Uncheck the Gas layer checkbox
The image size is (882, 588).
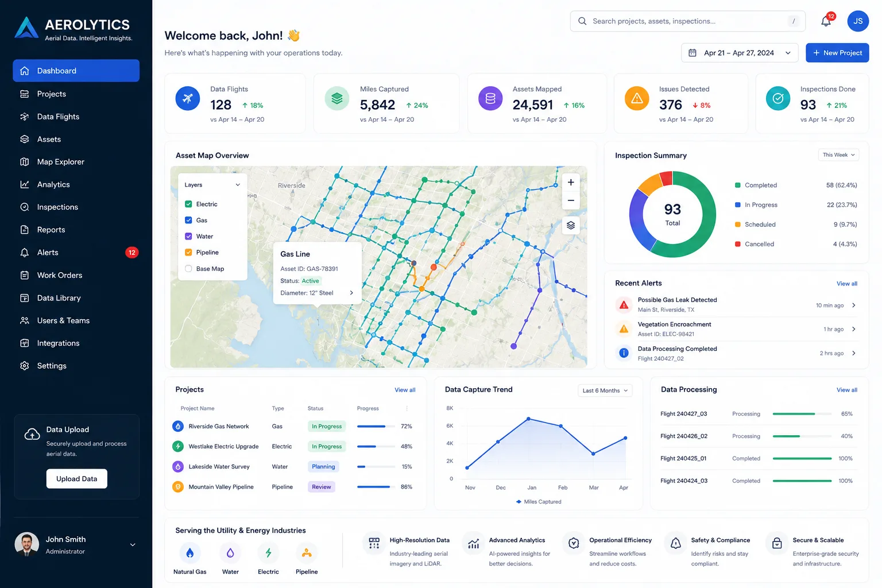[188, 220]
